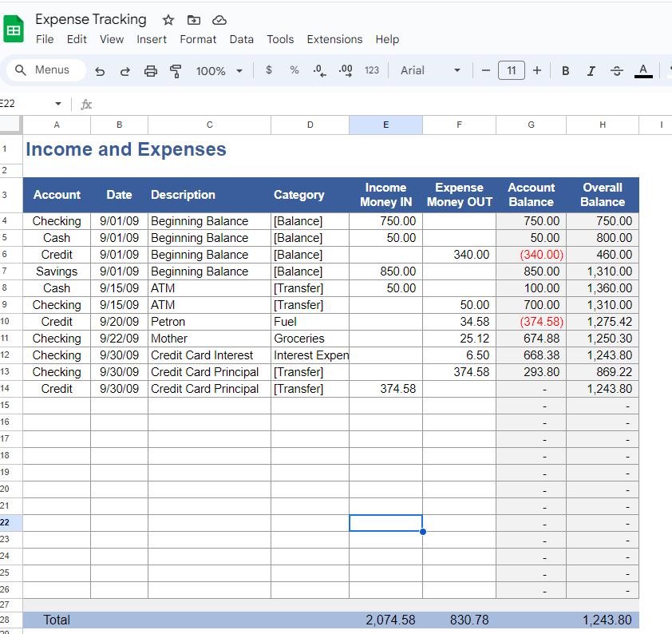
Task: Select the 2,074.58 total income cell
Action: click(385, 620)
